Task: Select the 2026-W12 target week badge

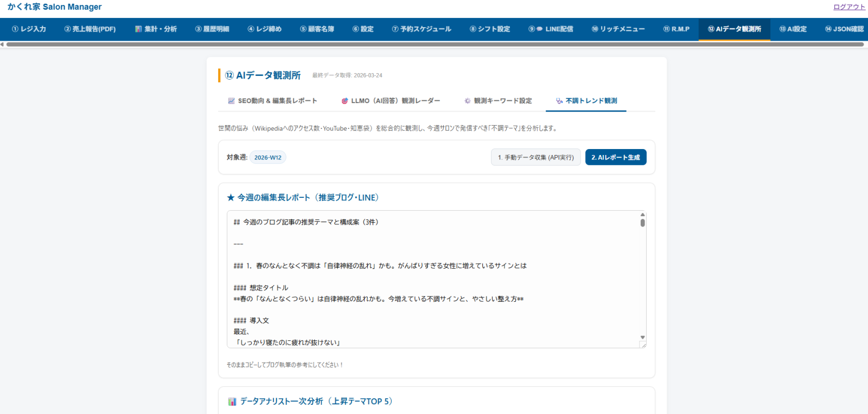Action: pos(268,158)
